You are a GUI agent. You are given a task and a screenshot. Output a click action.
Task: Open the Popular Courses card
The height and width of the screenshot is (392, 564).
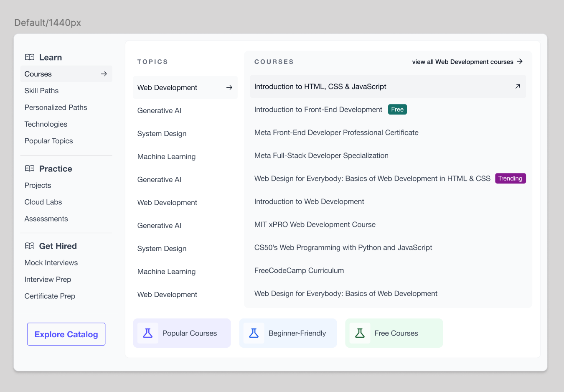click(182, 333)
